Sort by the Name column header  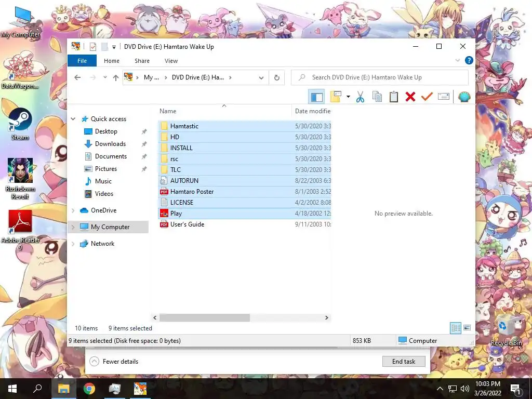(224, 111)
